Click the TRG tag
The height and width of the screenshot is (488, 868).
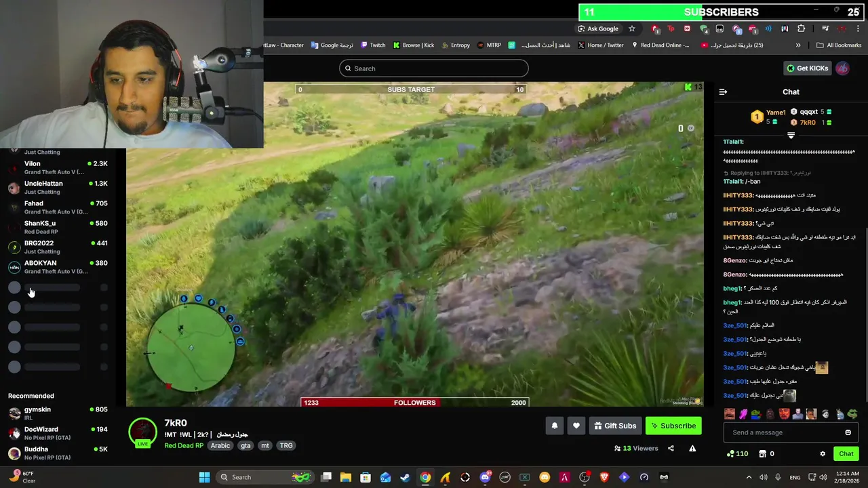(286, 445)
